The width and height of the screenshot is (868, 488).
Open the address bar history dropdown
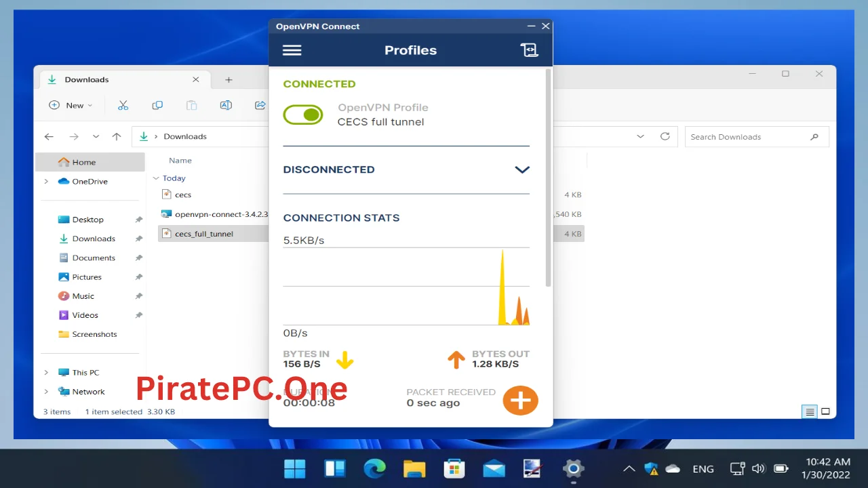[640, 136]
